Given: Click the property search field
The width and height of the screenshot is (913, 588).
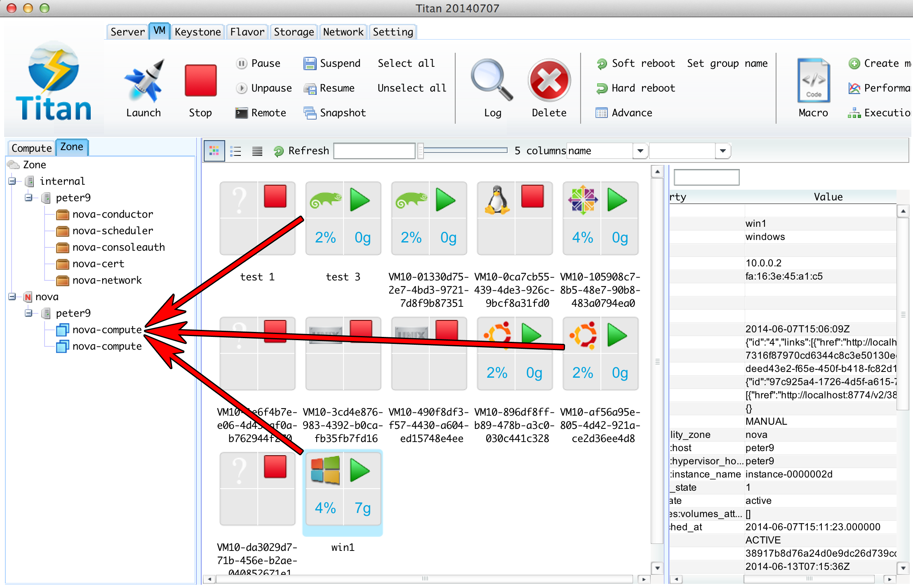Looking at the screenshot, I should coord(706,177).
